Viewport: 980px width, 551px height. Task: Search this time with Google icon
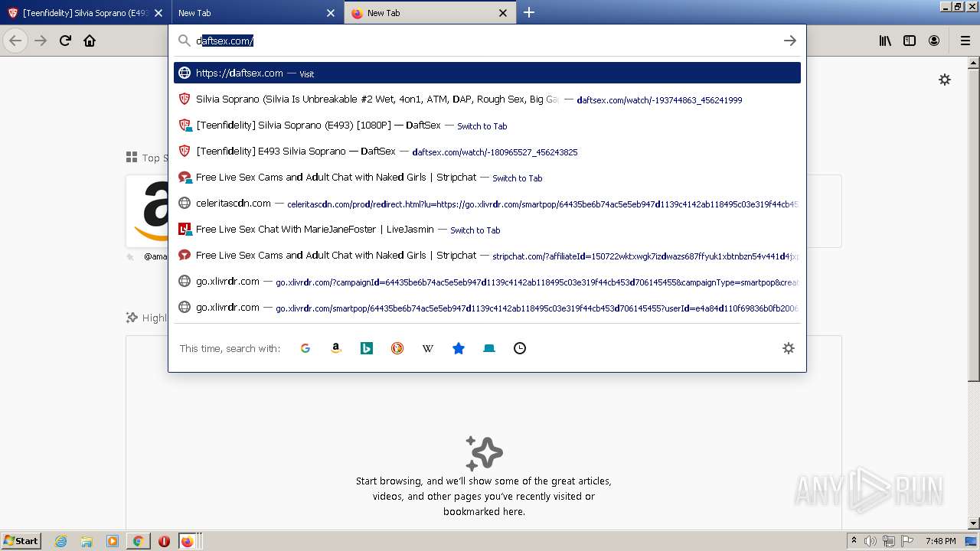(x=305, y=348)
